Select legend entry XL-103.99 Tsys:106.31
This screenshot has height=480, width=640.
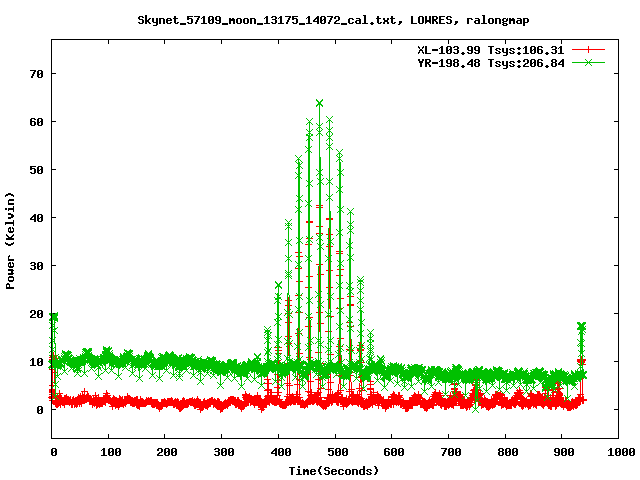point(491,50)
